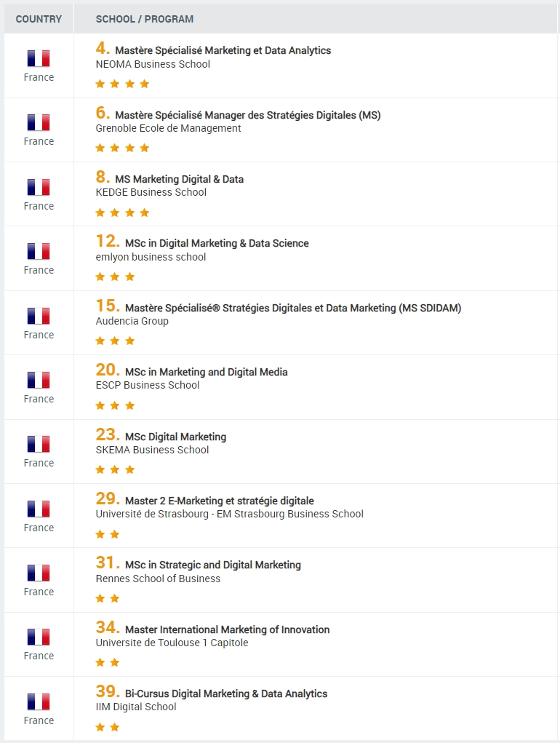Open the Audencia MS SDIDAM program link
Screen dimensions: 560x743
(293, 308)
